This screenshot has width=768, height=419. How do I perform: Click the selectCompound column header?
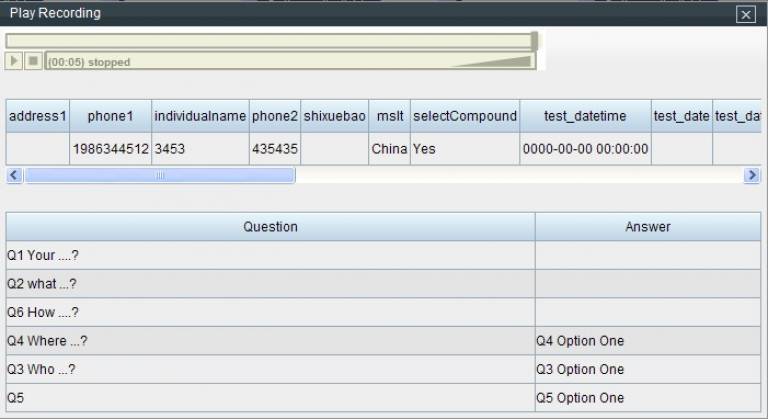(465, 116)
